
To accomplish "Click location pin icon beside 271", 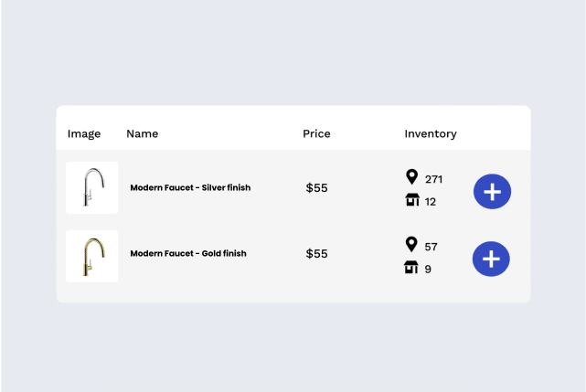I will [411, 176].
